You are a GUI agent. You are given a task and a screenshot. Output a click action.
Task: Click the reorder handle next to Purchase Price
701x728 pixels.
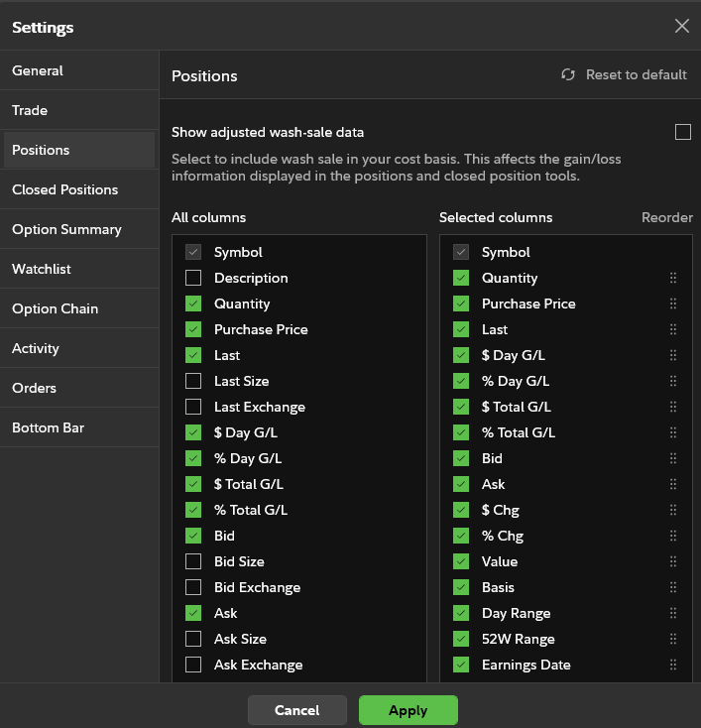673,304
